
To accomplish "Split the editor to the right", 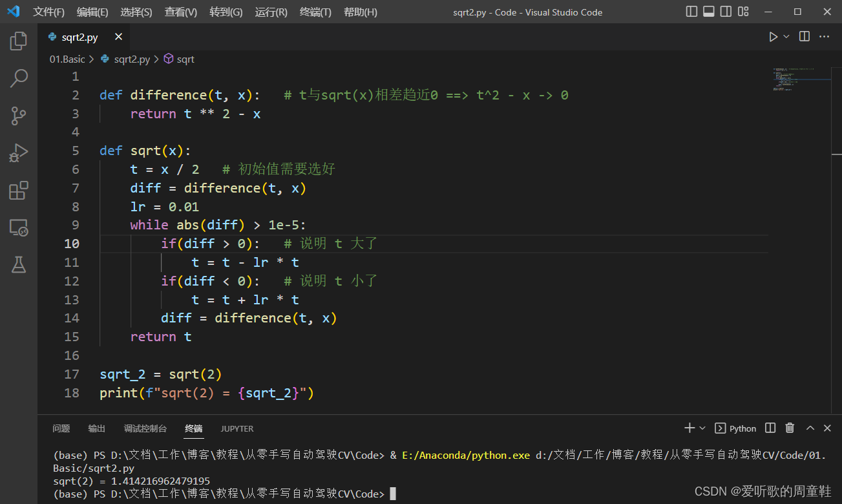I will click(x=805, y=37).
